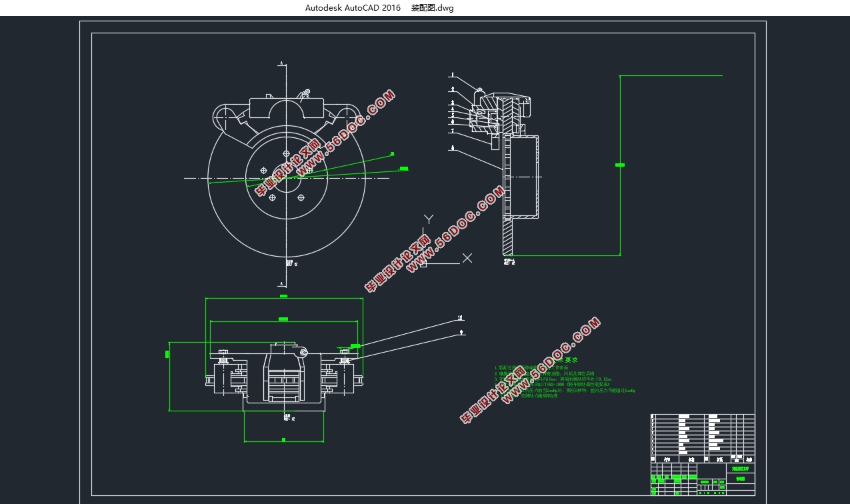Select the topmost green dimension text above bottom view
850x504 pixels.
click(283, 295)
